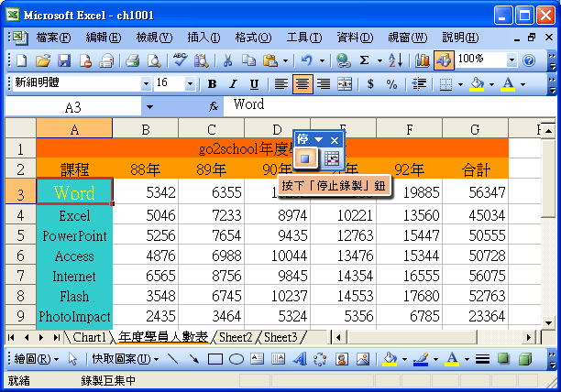Click the vertical scrollbar down arrow
The width and height of the screenshot is (561, 392).
[548, 323]
